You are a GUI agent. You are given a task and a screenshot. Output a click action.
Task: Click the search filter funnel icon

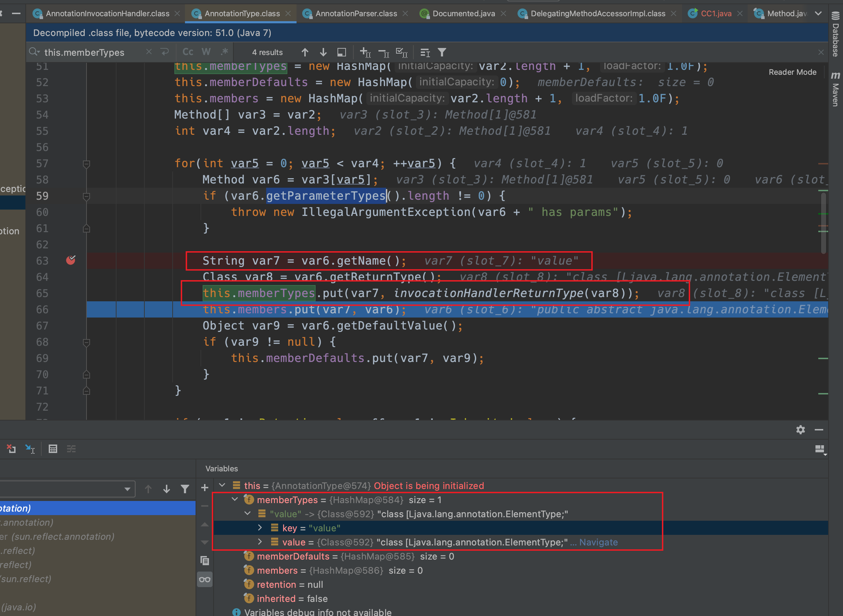442,52
